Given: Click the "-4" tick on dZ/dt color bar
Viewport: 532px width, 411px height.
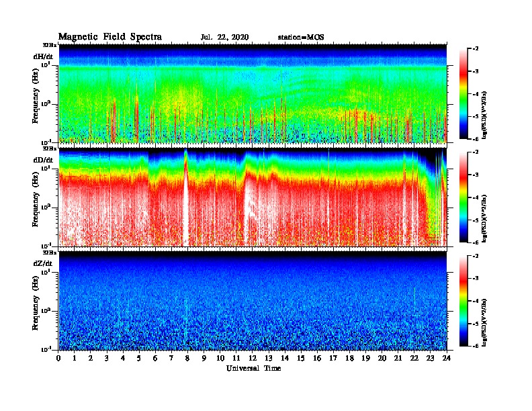Looking at the screenshot, I should pos(476,301).
